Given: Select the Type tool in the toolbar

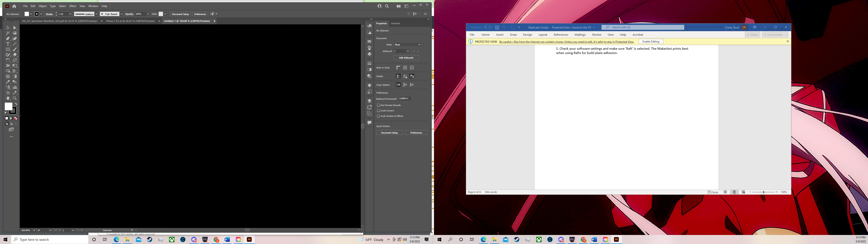Looking at the screenshot, I should (x=8, y=44).
